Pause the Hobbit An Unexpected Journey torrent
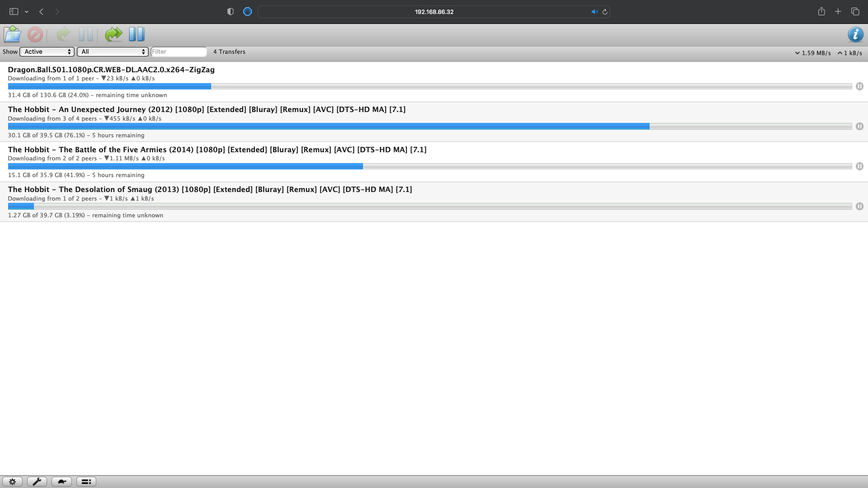 [859, 127]
